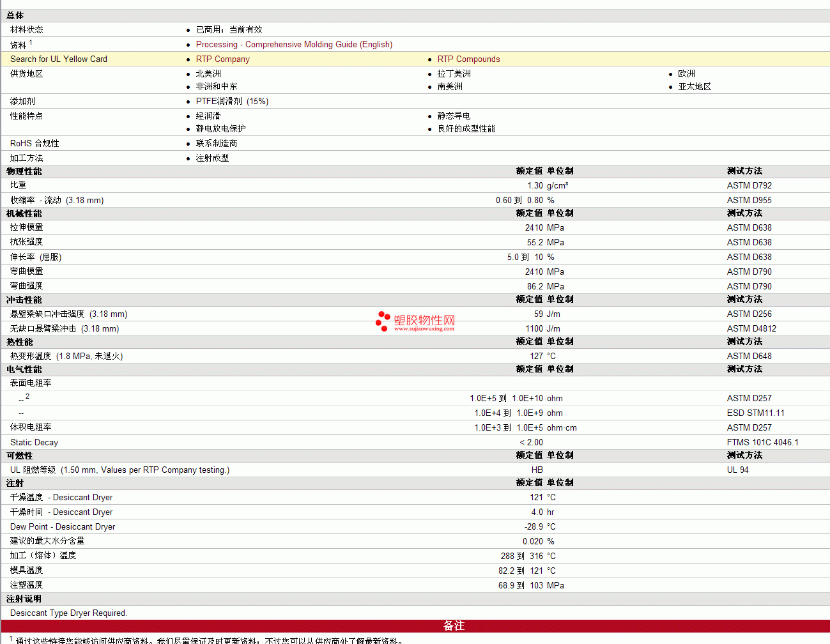
Task: Click the '比重' value 1.30
Action: [x=535, y=185]
